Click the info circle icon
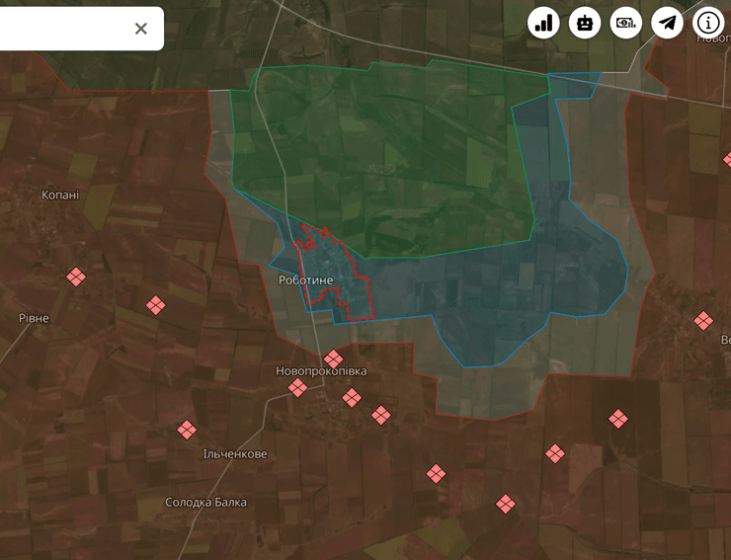The image size is (731, 560). (709, 22)
